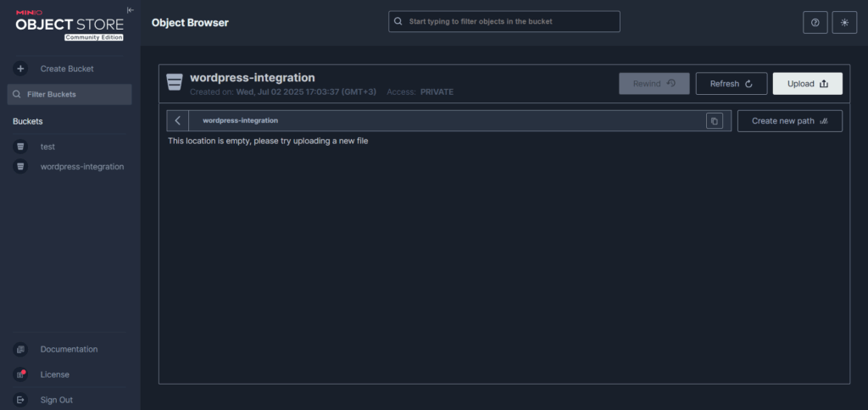Focus the Filter Buckets field
This screenshot has height=410, width=868.
[70, 94]
